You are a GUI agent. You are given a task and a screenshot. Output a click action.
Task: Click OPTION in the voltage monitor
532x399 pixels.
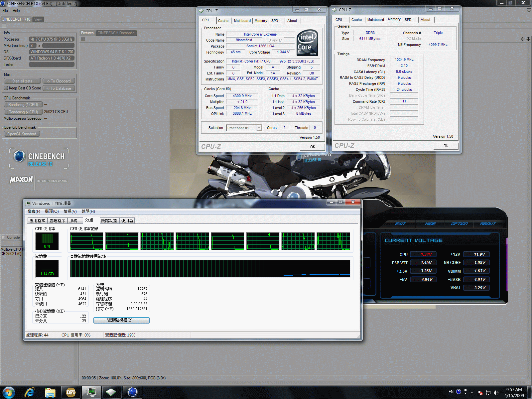[459, 224]
